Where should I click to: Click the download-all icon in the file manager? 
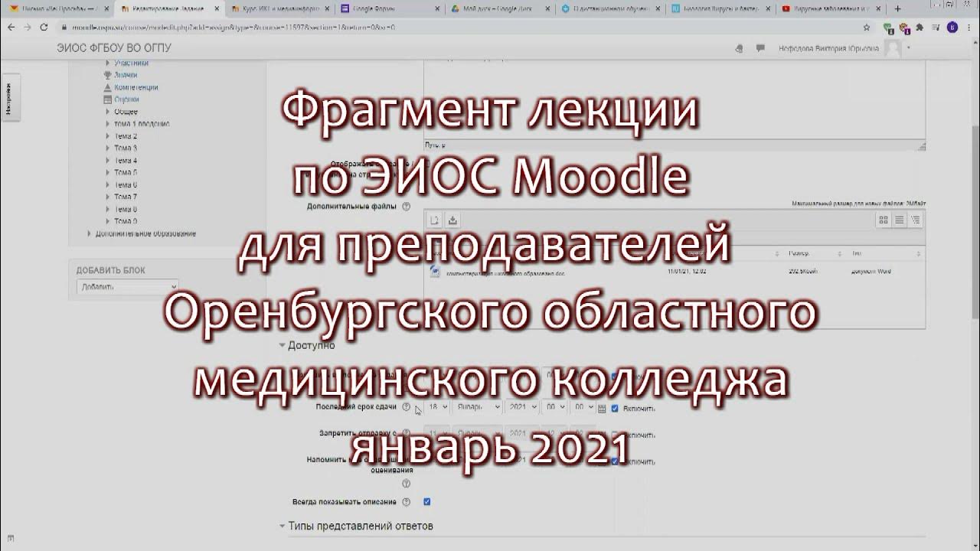pos(452,220)
